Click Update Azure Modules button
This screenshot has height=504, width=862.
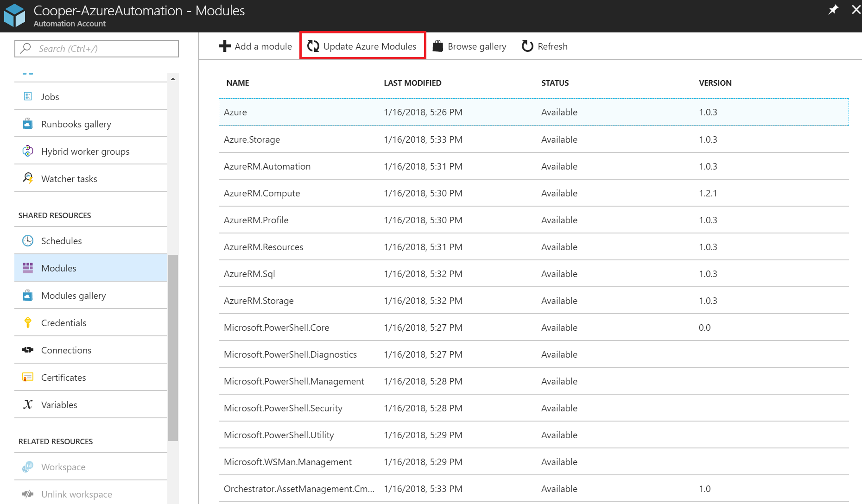point(362,46)
